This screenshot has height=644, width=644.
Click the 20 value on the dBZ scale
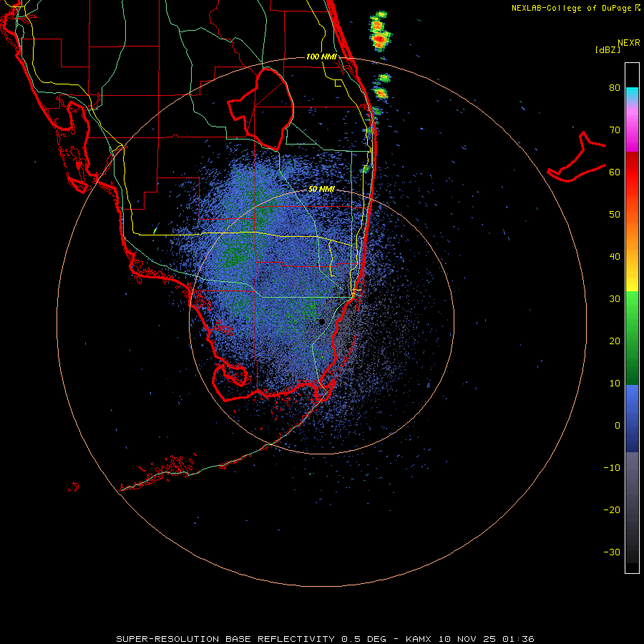coord(615,341)
